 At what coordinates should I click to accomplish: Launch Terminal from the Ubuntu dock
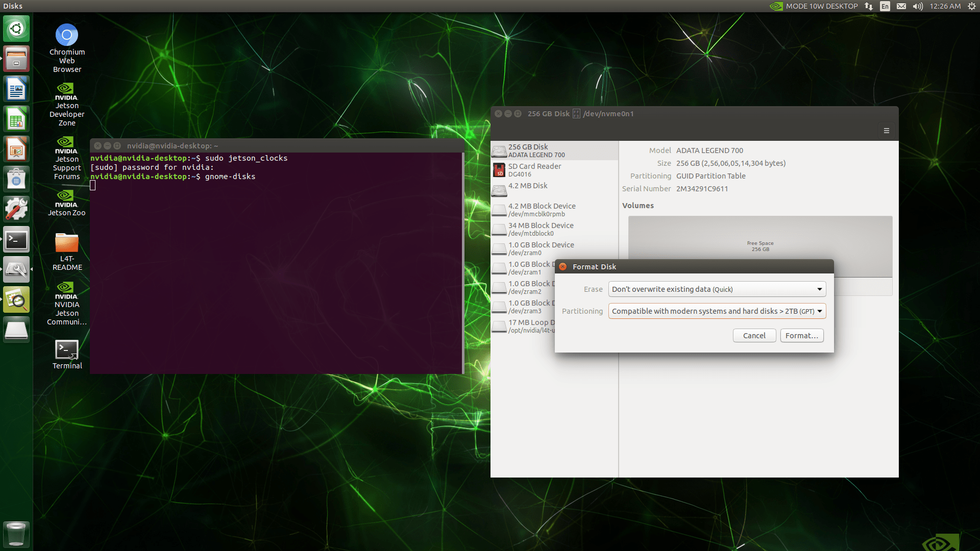(16, 240)
